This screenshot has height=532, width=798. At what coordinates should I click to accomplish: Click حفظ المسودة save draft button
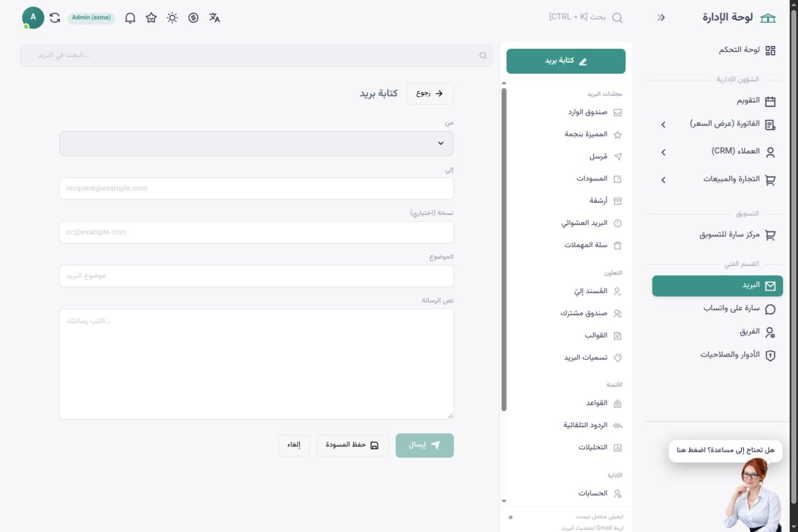(353, 445)
